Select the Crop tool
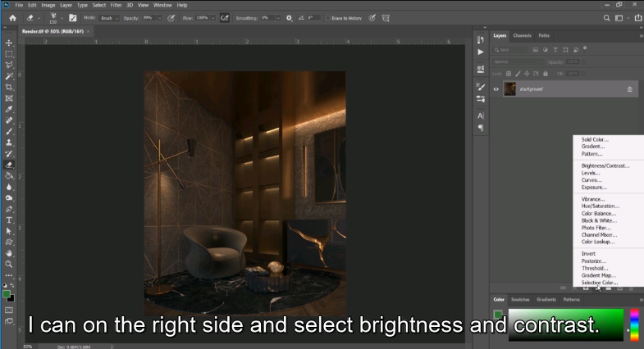 [x=9, y=88]
